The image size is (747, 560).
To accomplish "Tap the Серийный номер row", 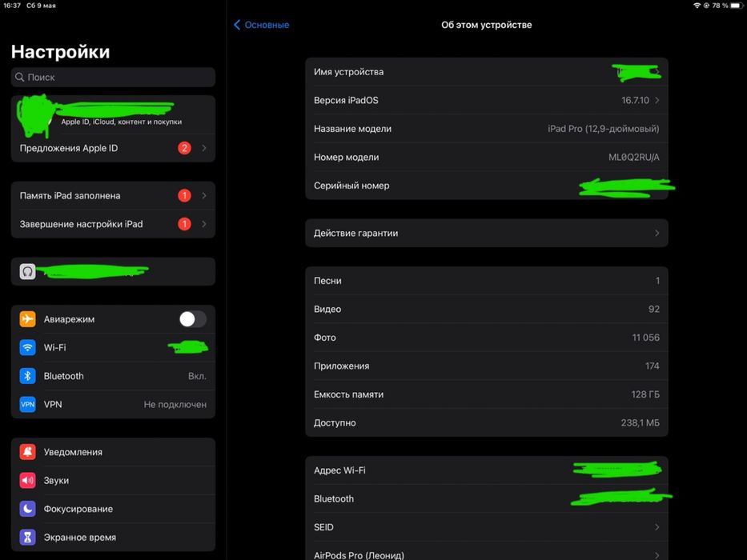I will (487, 186).
